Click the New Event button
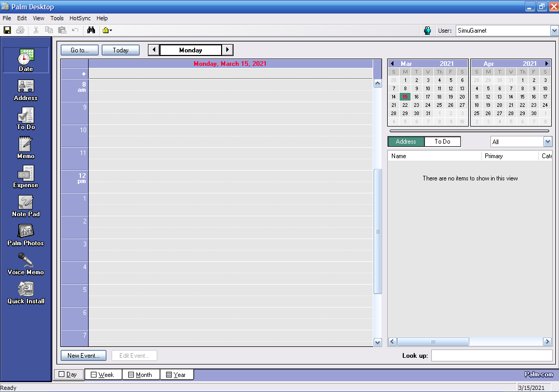 pyautogui.click(x=83, y=355)
